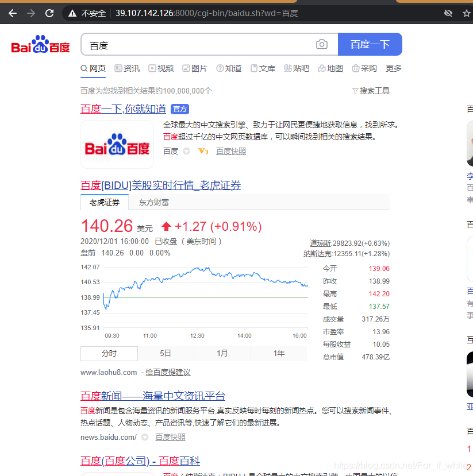The height and width of the screenshot is (476, 473).
Task: Switch to the 地图 tab
Action: pyautogui.click(x=330, y=68)
